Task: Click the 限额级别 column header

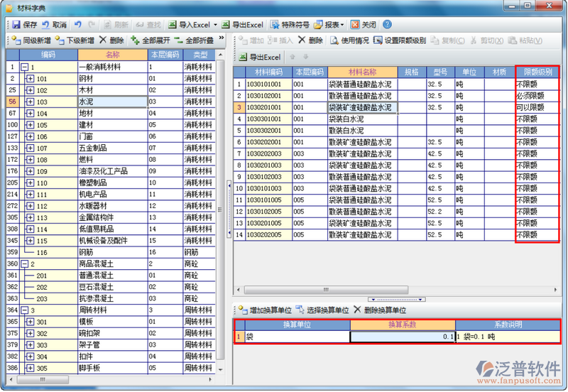Action: (x=537, y=72)
